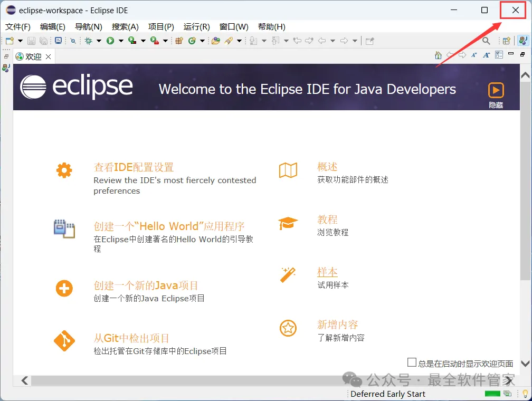Expand the Back history dropdown arrow

click(x=333, y=41)
